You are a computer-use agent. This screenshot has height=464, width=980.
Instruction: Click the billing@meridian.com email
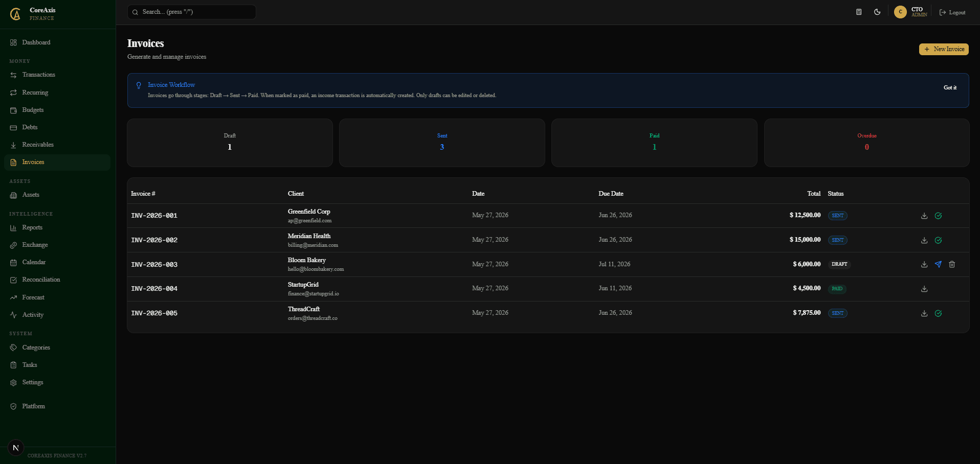coord(313,245)
